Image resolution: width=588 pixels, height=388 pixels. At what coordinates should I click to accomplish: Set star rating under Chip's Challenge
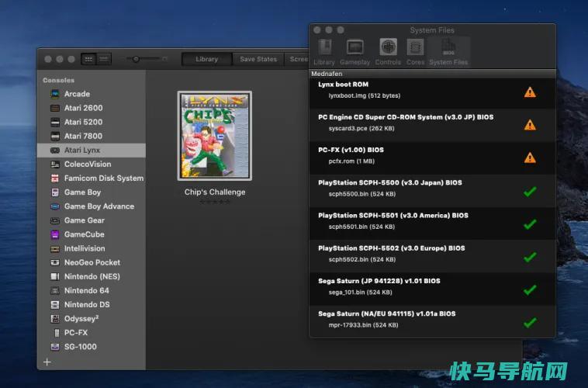pyautogui.click(x=215, y=202)
